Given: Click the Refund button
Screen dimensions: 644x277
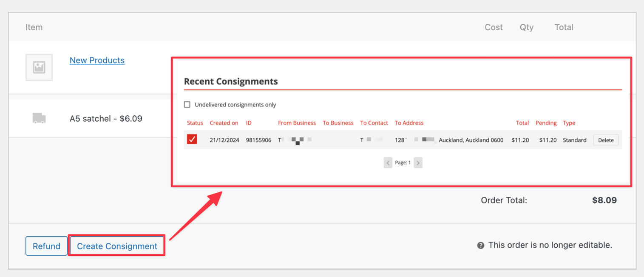Looking at the screenshot, I should point(46,246).
